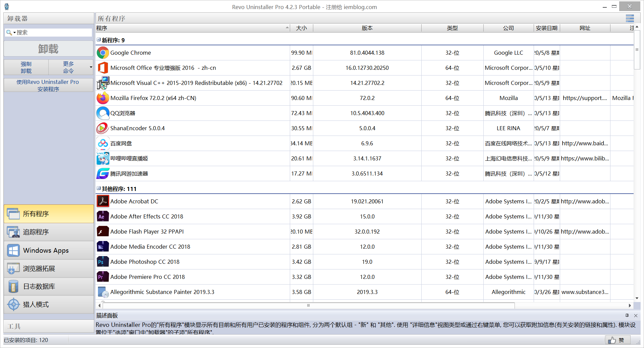Click the 强制卸载 button
Image resolution: width=644 pixels, height=348 pixels.
[26, 67]
